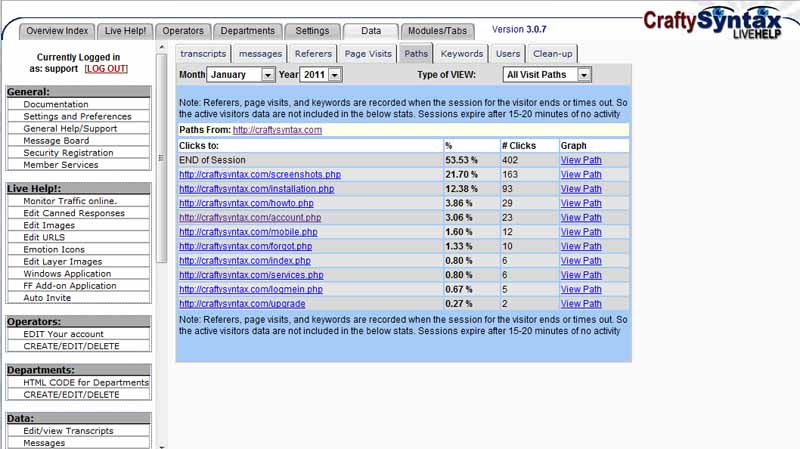Open the services.php path link
Viewport: 800px width, 449px height.
(x=251, y=275)
